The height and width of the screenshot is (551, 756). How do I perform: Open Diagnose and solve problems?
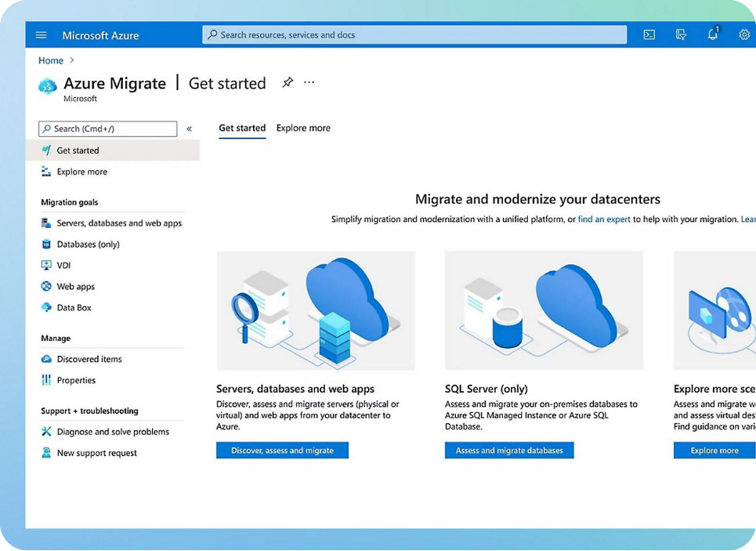(x=113, y=431)
